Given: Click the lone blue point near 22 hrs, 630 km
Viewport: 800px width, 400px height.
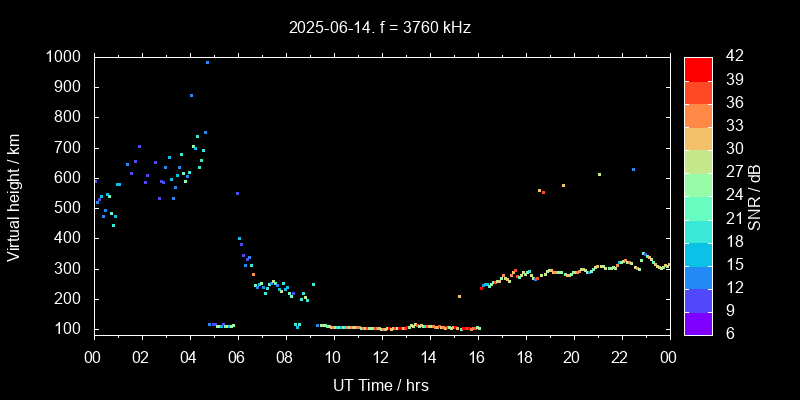Looking at the screenshot, I should (633, 169).
